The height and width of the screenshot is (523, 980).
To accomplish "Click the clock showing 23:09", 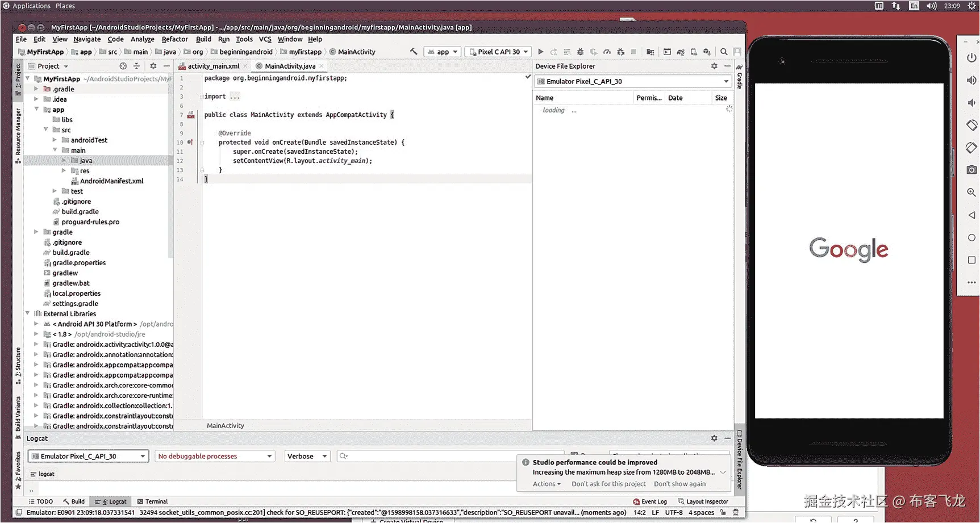I will point(952,6).
